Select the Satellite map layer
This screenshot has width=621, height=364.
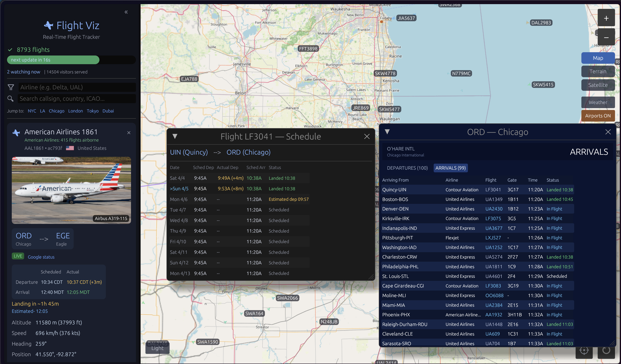click(598, 85)
